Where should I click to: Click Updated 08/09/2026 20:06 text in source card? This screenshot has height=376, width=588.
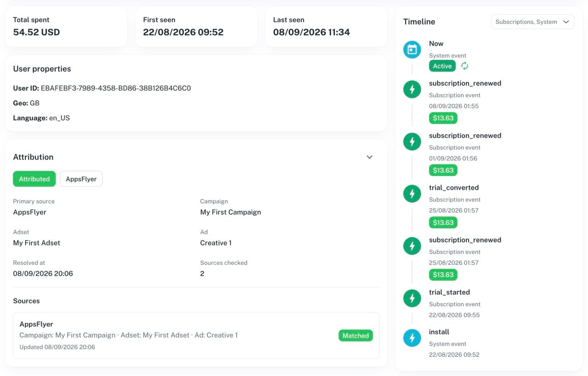(x=57, y=347)
